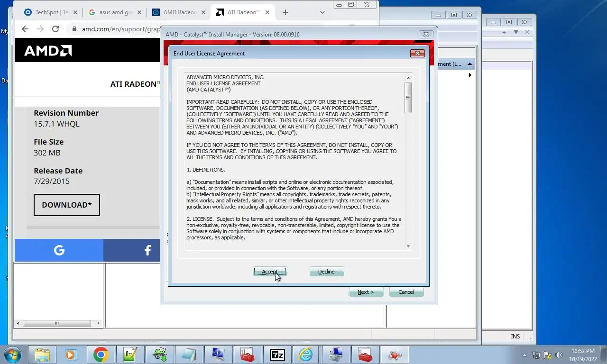Open the Windows Start menu
The width and height of the screenshot is (607, 364).
(12, 355)
